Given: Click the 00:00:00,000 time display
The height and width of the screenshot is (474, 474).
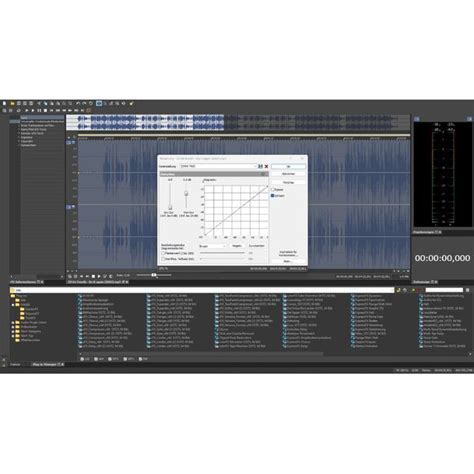Looking at the screenshot, I should 442,258.
